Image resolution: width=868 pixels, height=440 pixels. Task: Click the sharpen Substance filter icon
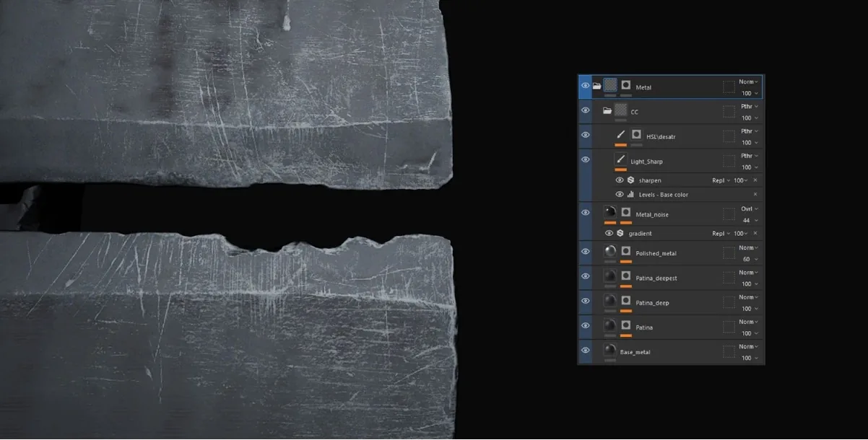[630, 180]
